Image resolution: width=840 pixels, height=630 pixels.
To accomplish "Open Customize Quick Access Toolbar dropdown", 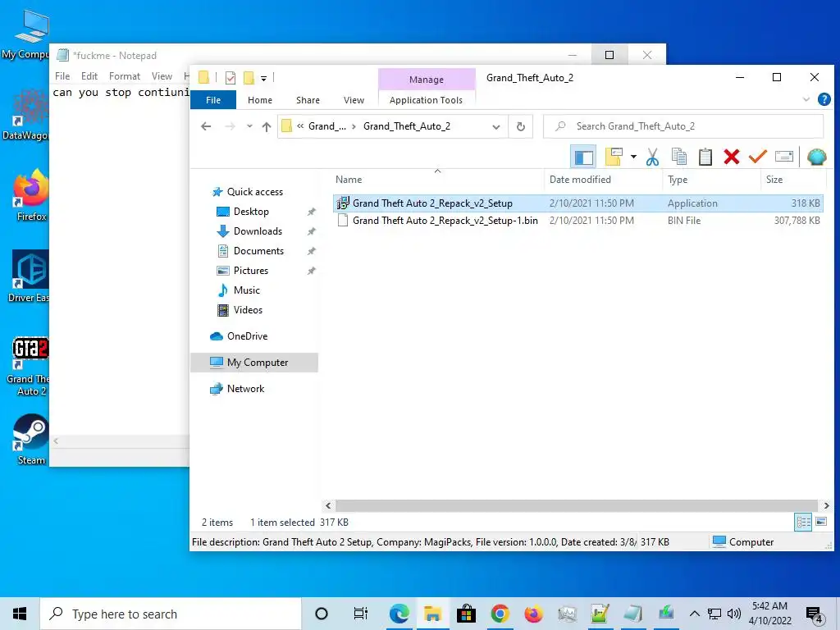I will [x=263, y=79].
